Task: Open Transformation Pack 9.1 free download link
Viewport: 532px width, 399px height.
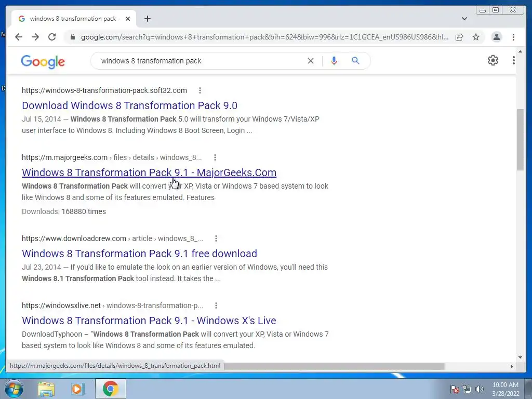Action: [x=139, y=254]
